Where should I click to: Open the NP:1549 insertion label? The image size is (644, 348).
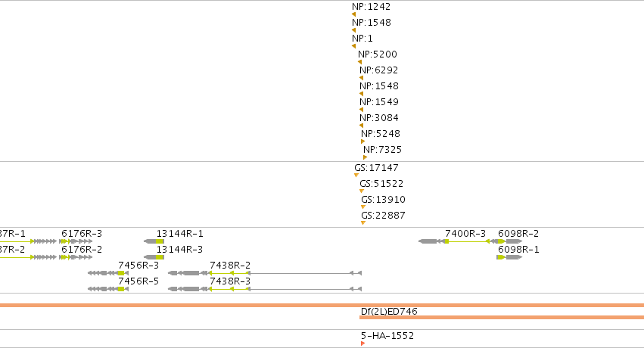coord(379,102)
